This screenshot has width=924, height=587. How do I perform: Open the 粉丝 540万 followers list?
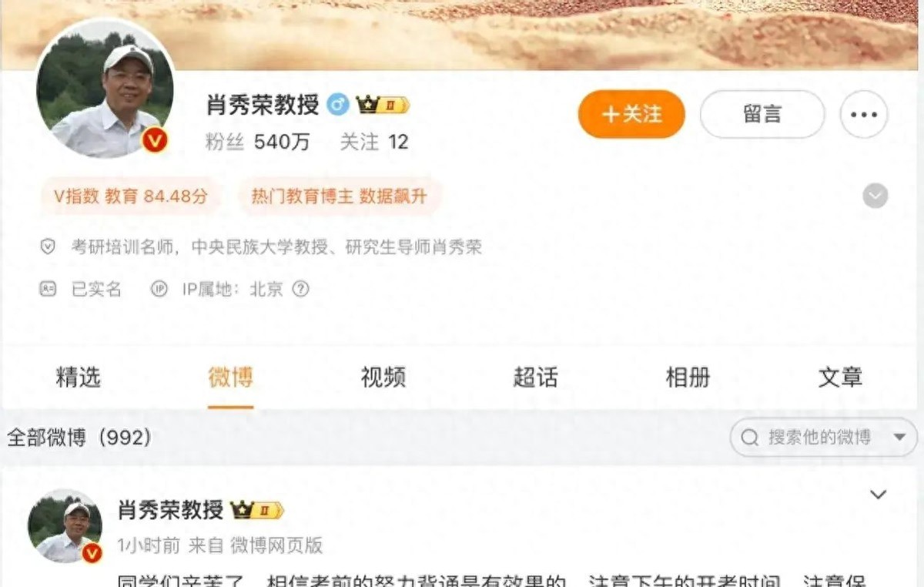coord(257,142)
